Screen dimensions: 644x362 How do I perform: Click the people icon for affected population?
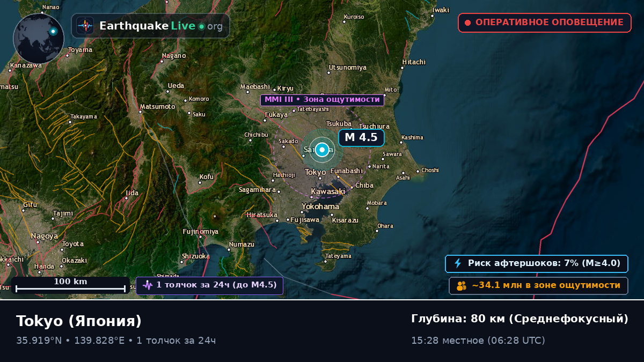click(462, 286)
